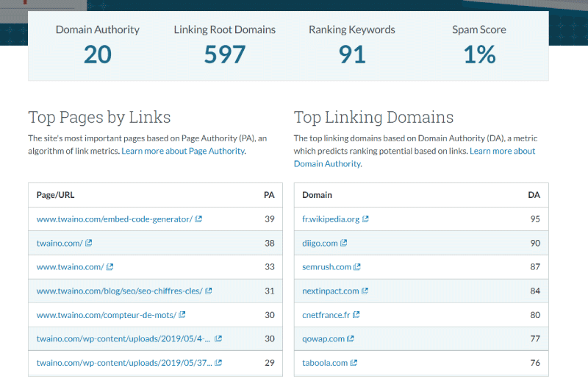Open external link icon for embed-code-generator page
The width and height of the screenshot is (588, 390).
(198, 219)
